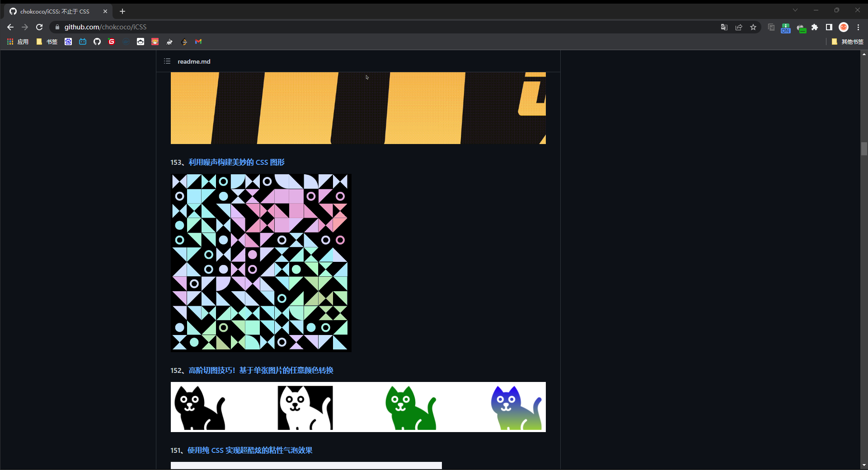
Task: Expand the tab search dropdown arrow
Action: pyautogui.click(x=795, y=10)
